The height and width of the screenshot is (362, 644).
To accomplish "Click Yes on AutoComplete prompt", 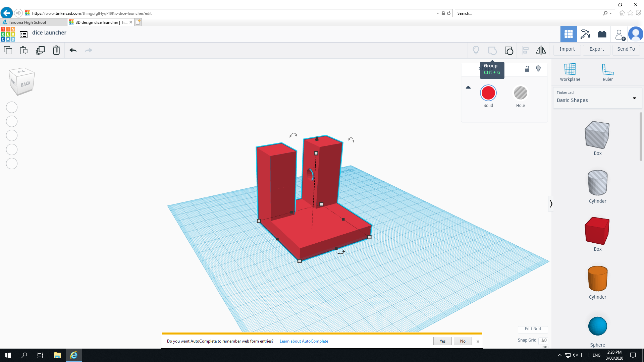I will tap(442, 341).
